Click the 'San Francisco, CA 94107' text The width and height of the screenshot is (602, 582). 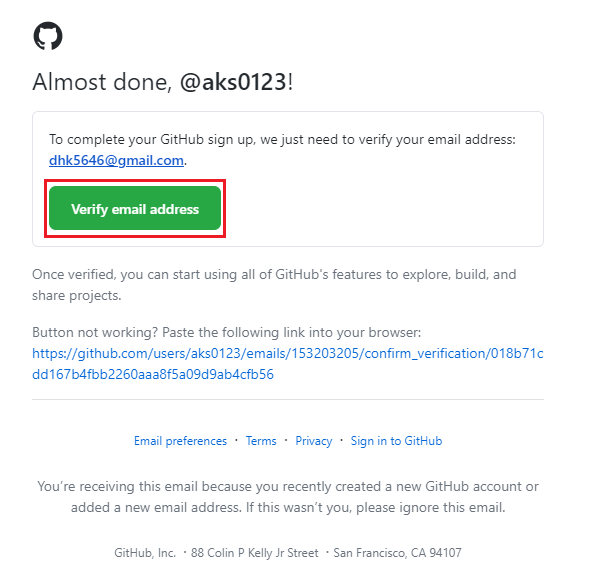pos(397,552)
